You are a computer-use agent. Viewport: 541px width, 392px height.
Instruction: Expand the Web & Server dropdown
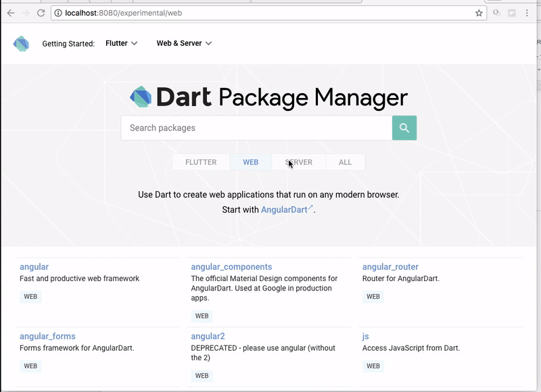pos(184,43)
